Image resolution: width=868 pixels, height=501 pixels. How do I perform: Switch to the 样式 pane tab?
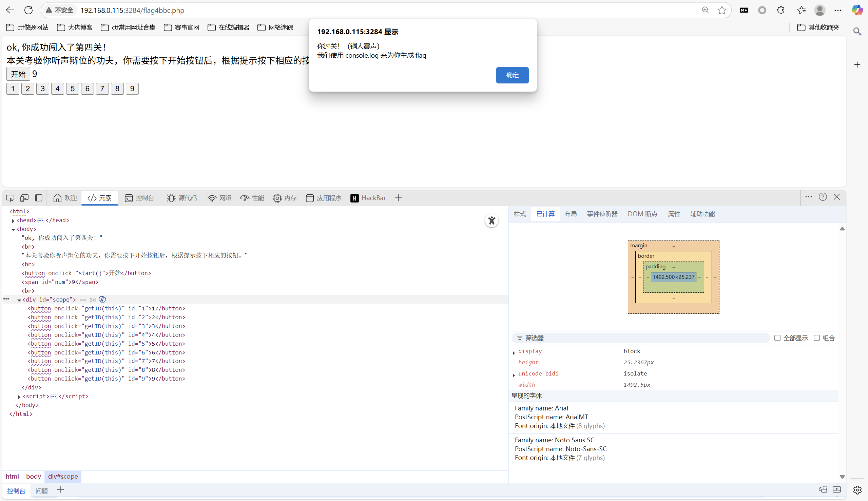click(520, 214)
